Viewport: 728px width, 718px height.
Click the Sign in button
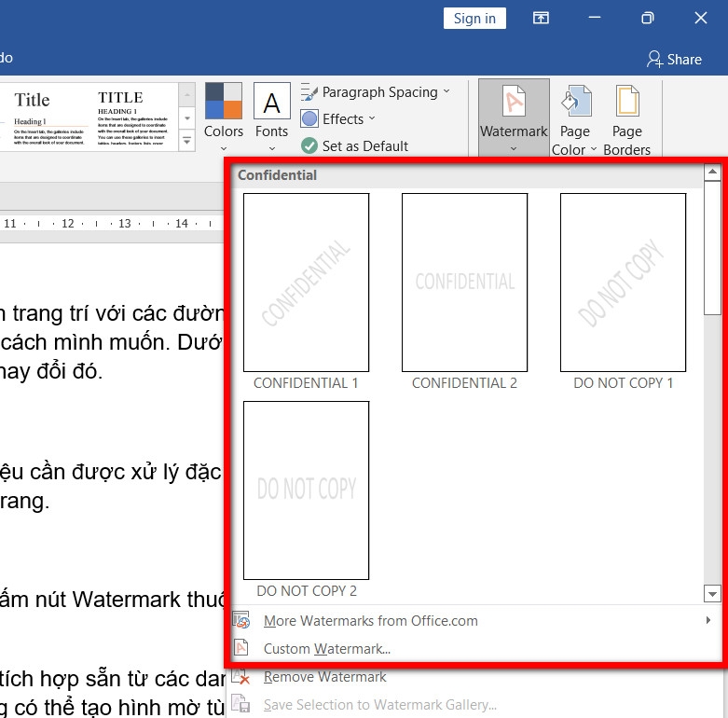(x=474, y=19)
